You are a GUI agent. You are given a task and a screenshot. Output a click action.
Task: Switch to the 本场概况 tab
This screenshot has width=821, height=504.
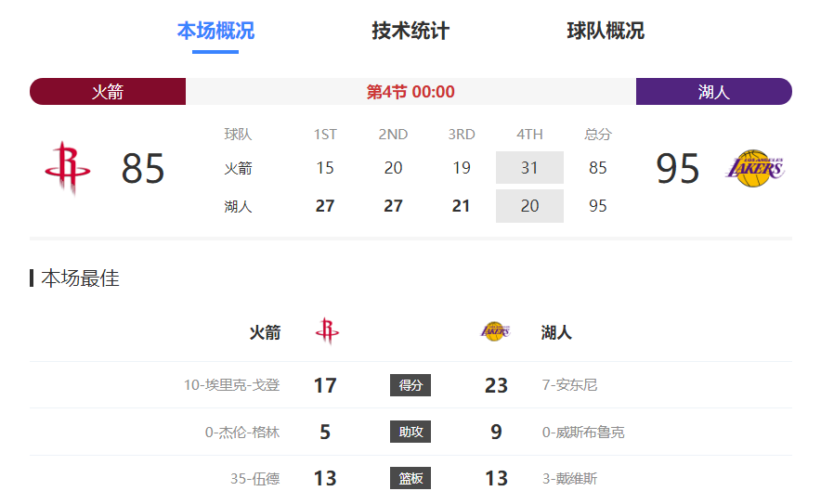tap(215, 31)
